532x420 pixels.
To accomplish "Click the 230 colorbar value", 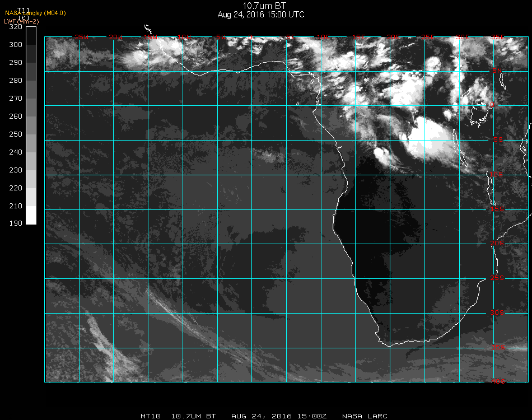I will pyautogui.click(x=16, y=170).
